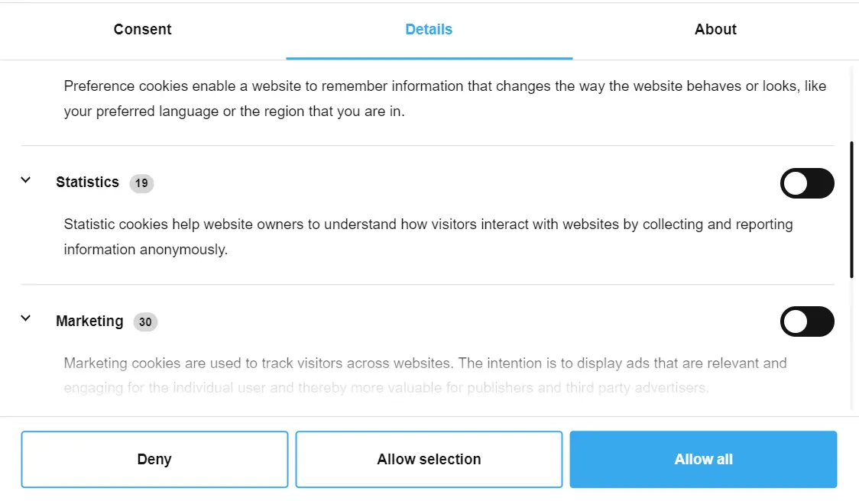Click the 30 cookie count badge
Screen dimensions: 859x504
tap(145, 322)
